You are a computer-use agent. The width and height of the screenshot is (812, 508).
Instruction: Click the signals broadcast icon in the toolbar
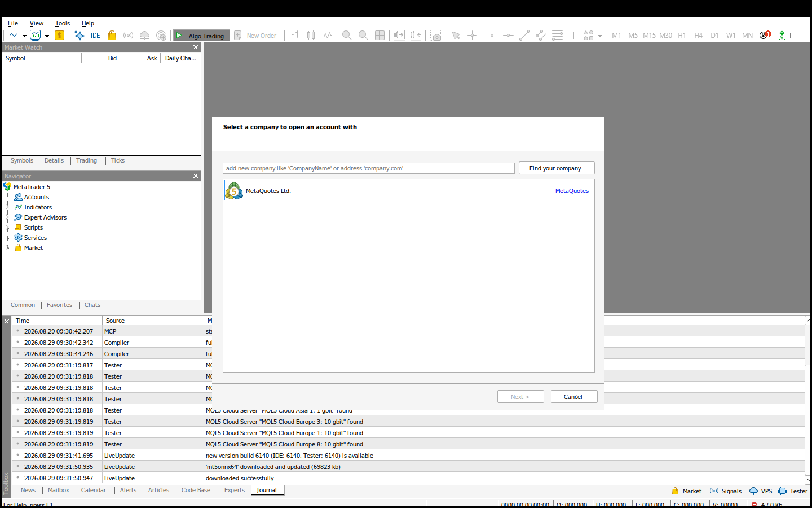coord(129,35)
